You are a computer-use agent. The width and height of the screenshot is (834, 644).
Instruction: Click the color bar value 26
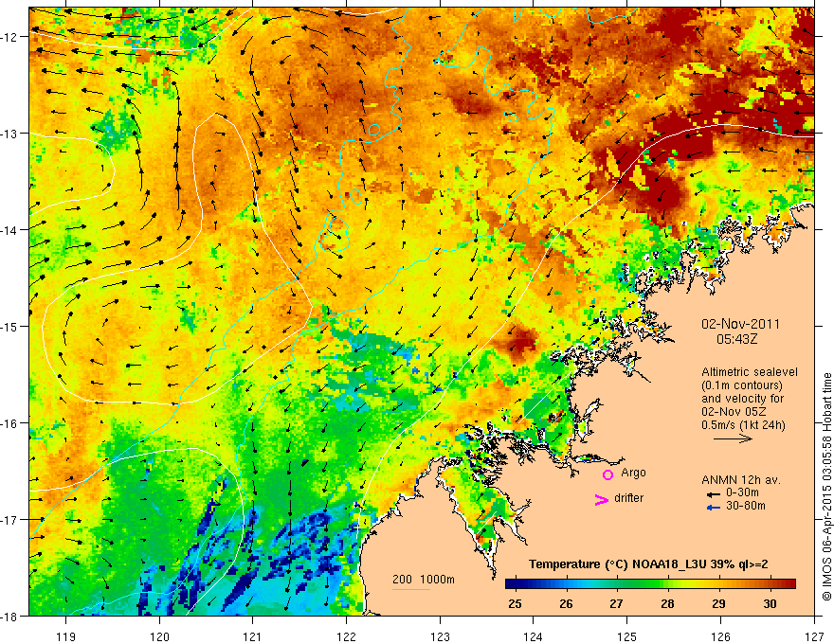pos(566,604)
